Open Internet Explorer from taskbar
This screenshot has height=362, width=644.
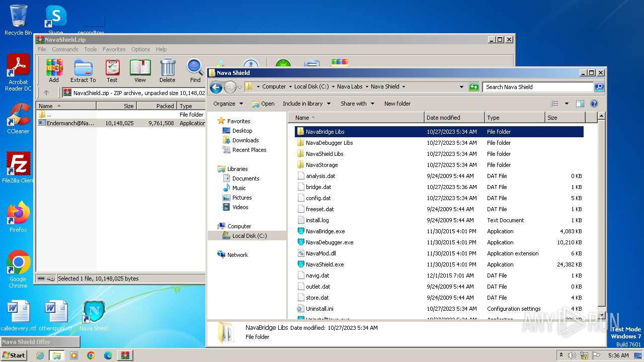pyautogui.click(x=40, y=355)
